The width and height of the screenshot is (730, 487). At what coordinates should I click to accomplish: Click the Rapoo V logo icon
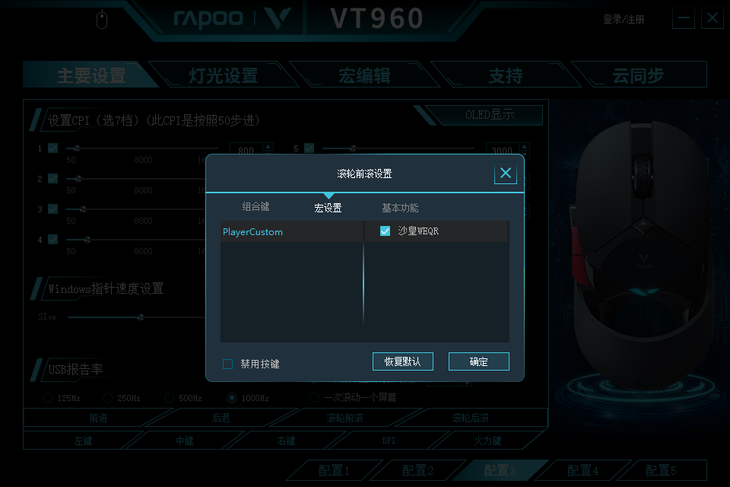point(278,18)
